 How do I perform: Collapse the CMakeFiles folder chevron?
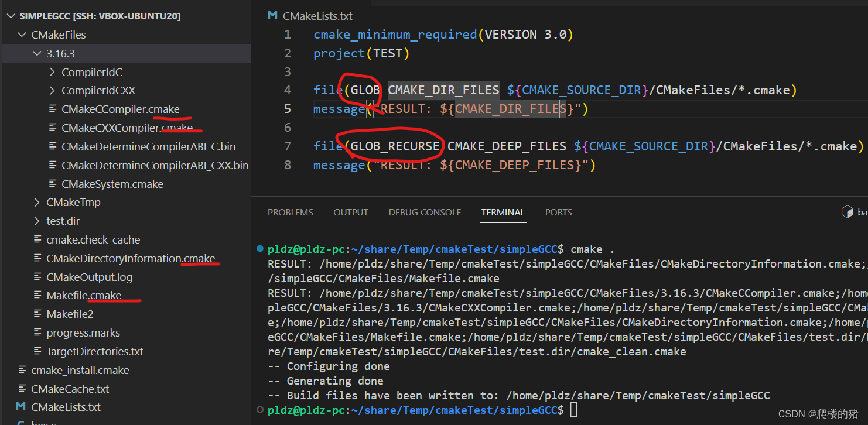(22, 35)
